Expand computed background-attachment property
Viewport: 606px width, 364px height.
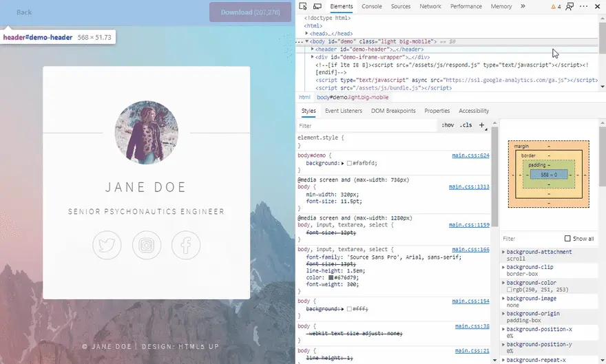[x=503, y=252]
